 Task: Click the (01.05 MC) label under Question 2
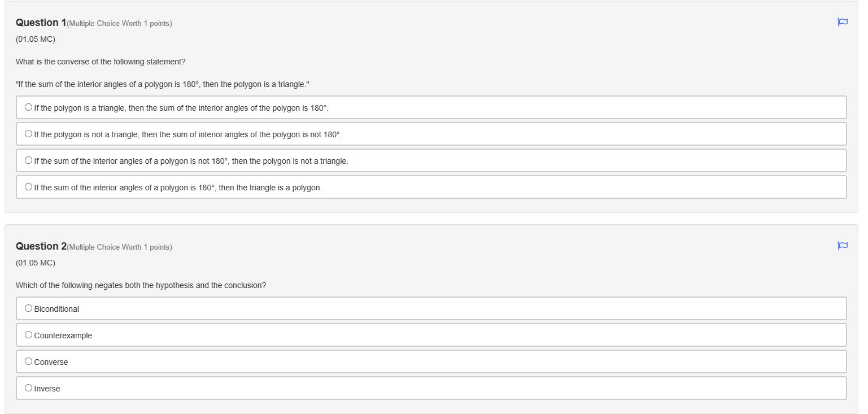coord(35,263)
